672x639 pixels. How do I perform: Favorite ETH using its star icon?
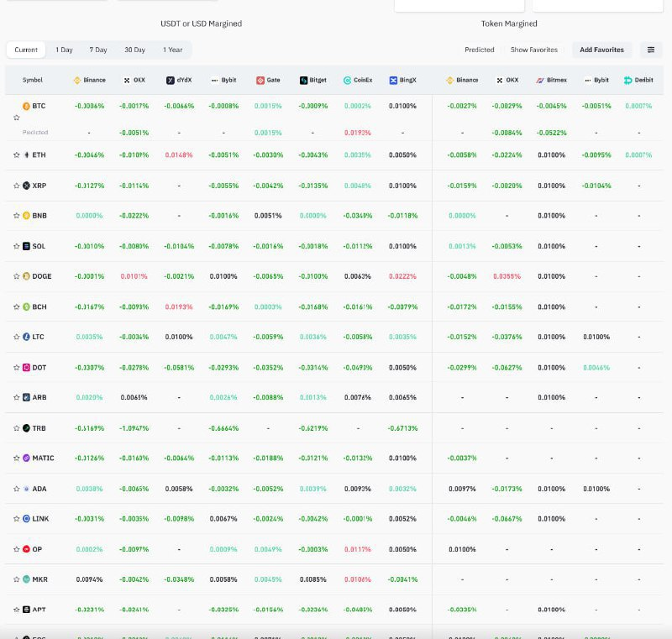coord(16,155)
